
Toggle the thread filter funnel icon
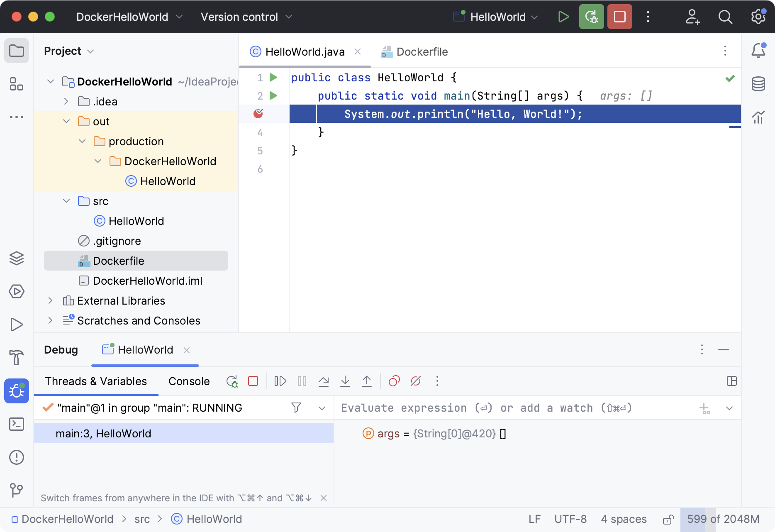point(296,408)
